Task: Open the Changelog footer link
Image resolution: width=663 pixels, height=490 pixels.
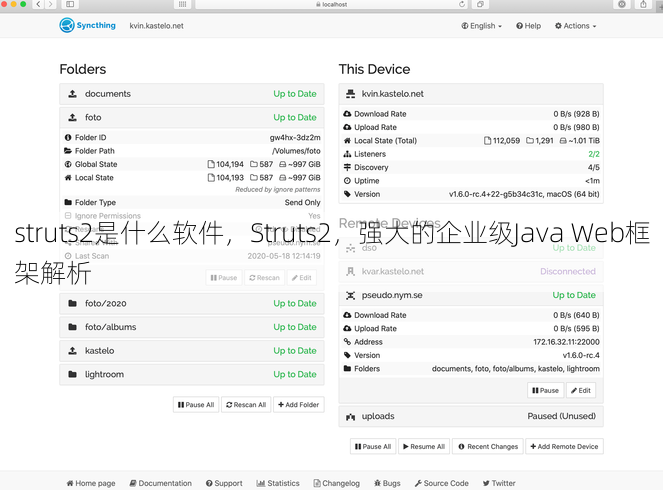Action: coord(337,483)
